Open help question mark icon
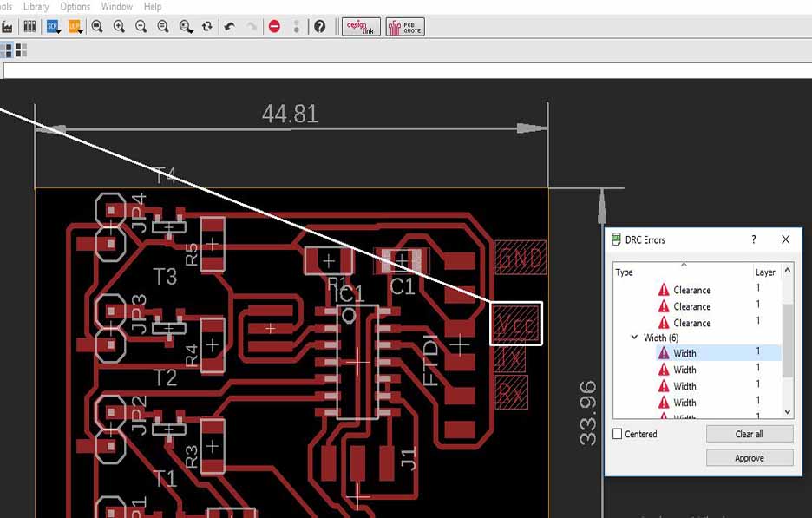The height and width of the screenshot is (518, 812). tap(320, 26)
